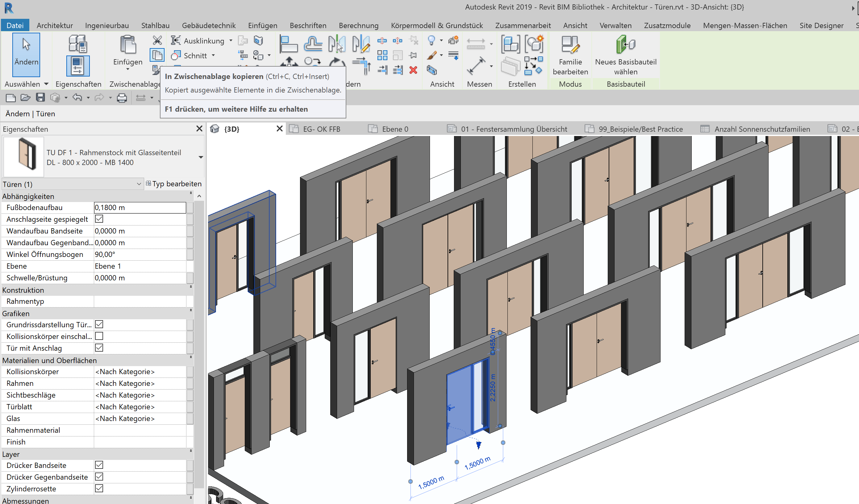The image size is (859, 504).
Task: Open the Einfügen ribbon tab
Action: [x=262, y=26]
